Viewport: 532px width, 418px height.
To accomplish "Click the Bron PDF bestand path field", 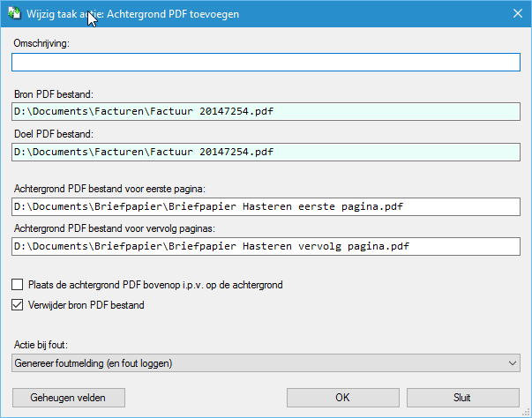I will [x=266, y=111].
